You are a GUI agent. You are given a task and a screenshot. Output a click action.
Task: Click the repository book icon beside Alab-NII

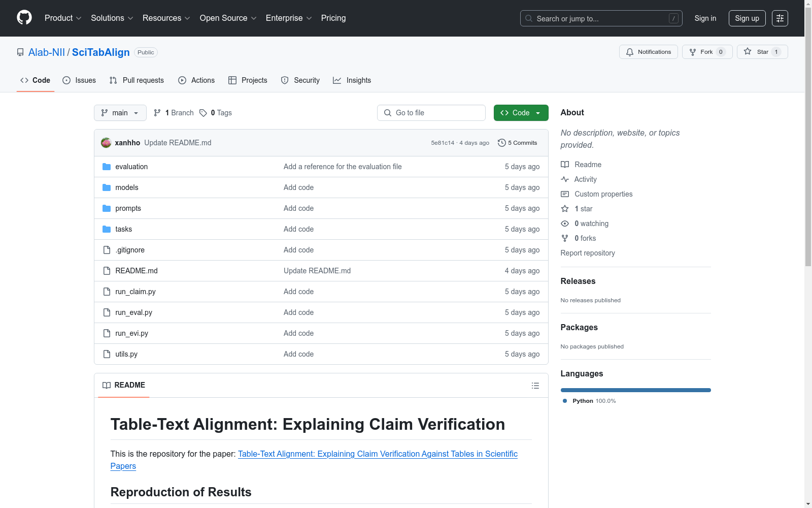pyautogui.click(x=20, y=52)
